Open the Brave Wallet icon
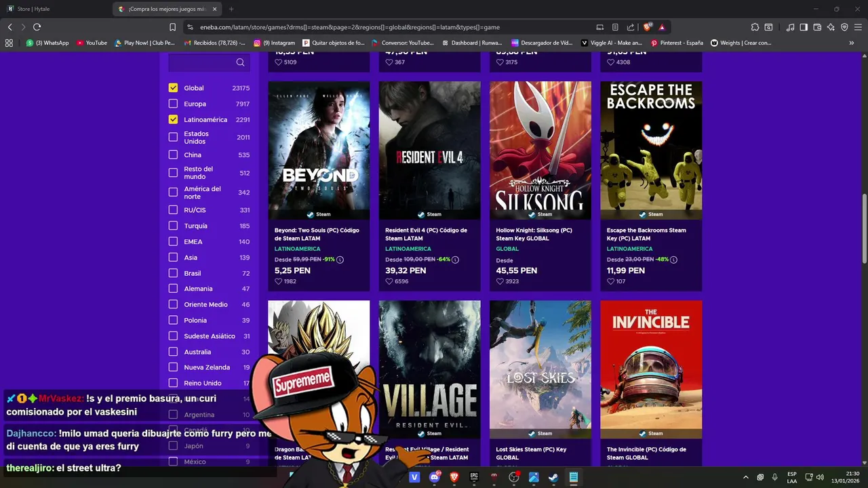Viewport: 868px width, 488px height. (x=817, y=27)
